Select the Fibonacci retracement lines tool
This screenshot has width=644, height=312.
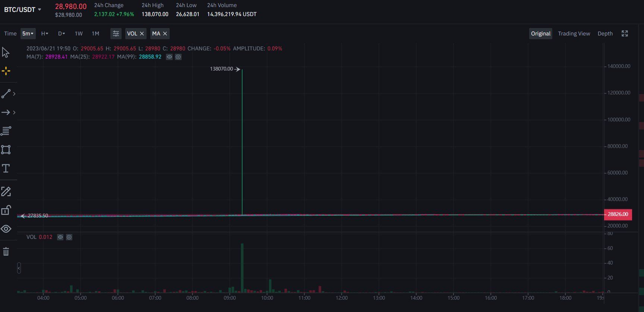[6, 131]
